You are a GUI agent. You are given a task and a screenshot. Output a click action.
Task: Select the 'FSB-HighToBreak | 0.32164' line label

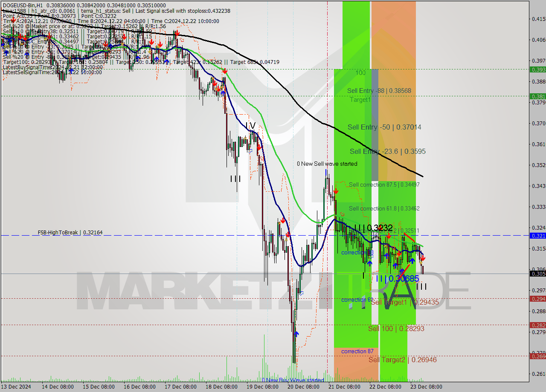(x=70, y=233)
